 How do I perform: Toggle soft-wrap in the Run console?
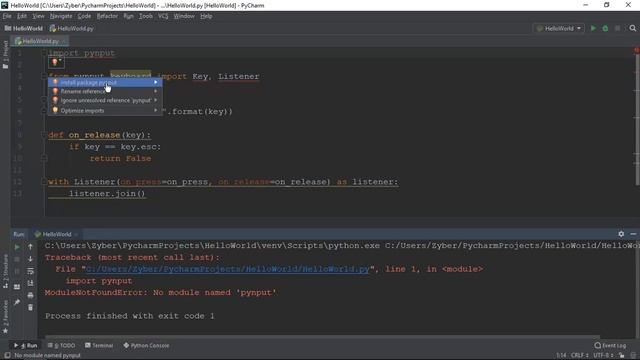coord(30,271)
